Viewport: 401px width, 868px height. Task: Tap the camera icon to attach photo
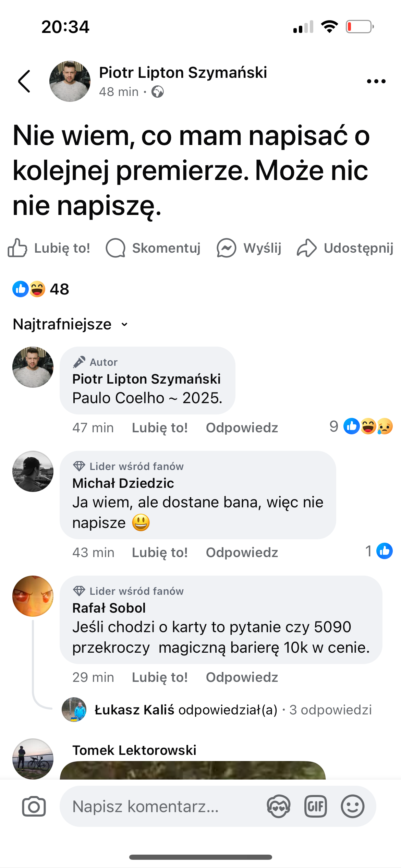tap(34, 806)
